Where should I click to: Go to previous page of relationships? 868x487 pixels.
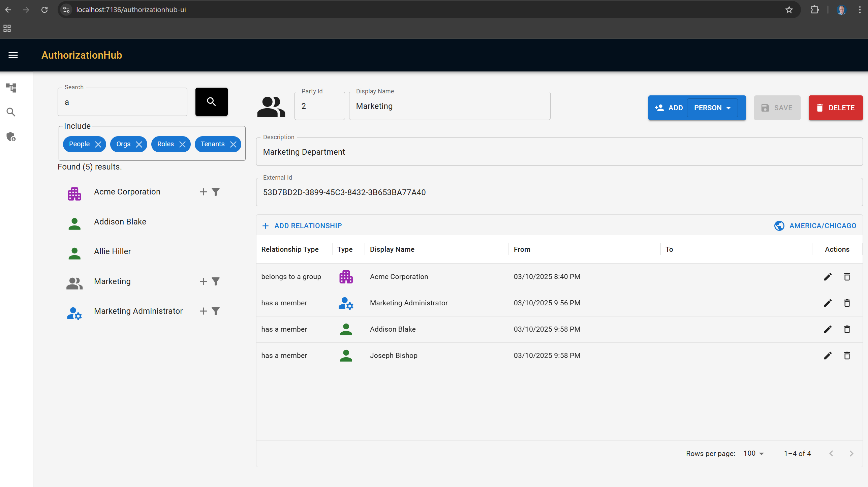pyautogui.click(x=831, y=454)
